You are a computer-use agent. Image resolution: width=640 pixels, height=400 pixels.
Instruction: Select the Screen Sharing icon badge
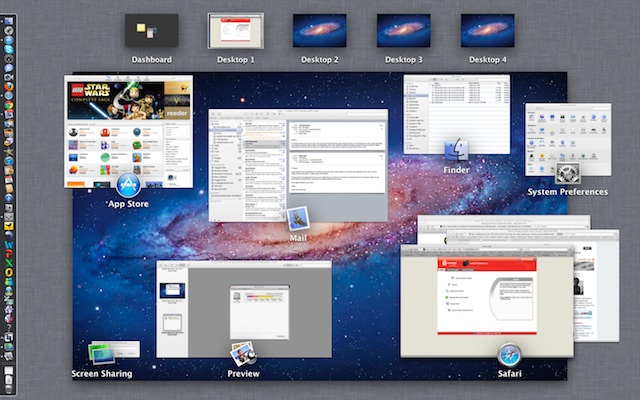click(x=101, y=354)
